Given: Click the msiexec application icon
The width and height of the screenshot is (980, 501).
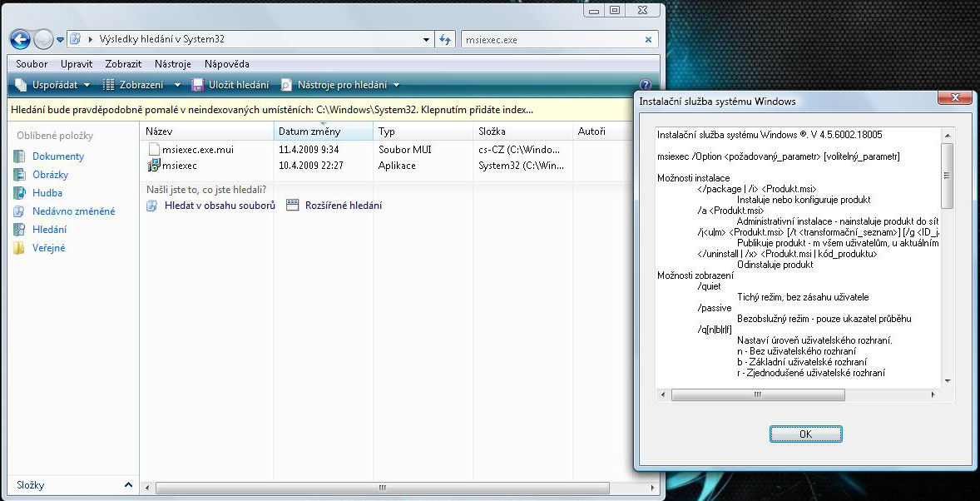Looking at the screenshot, I should 154,166.
